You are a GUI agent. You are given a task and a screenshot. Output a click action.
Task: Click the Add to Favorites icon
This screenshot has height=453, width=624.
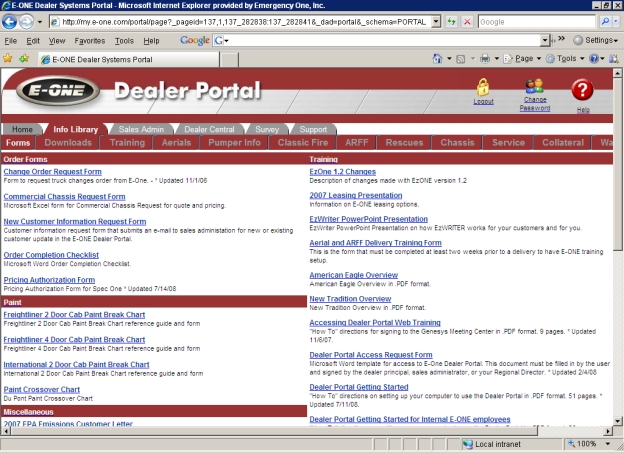coord(24,59)
